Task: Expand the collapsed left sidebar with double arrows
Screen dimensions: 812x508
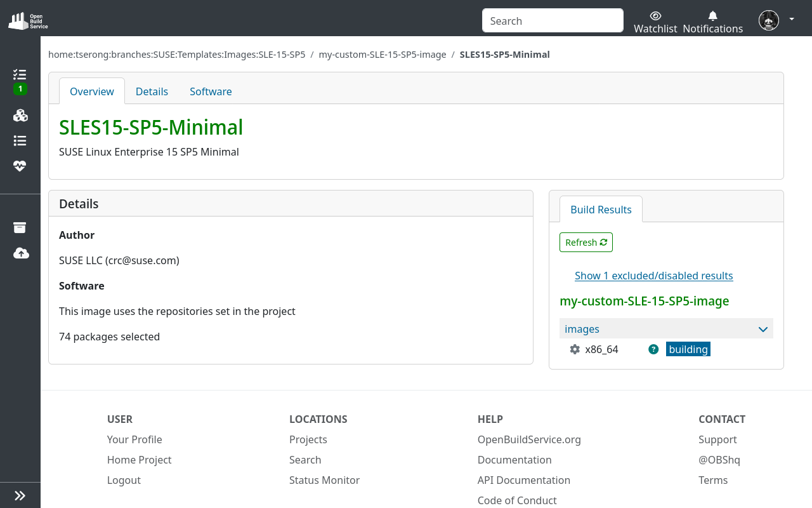Action: click(20, 495)
